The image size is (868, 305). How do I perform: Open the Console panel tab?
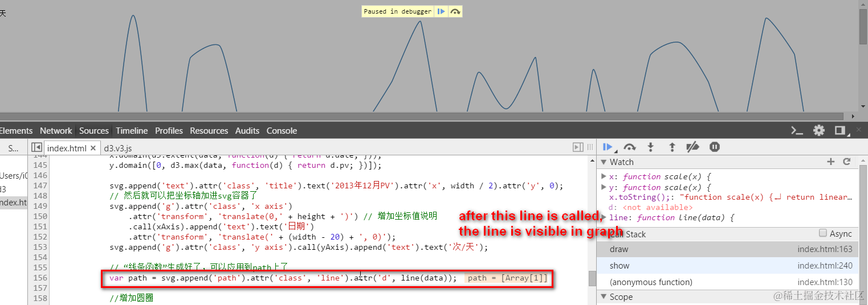pyautogui.click(x=282, y=130)
